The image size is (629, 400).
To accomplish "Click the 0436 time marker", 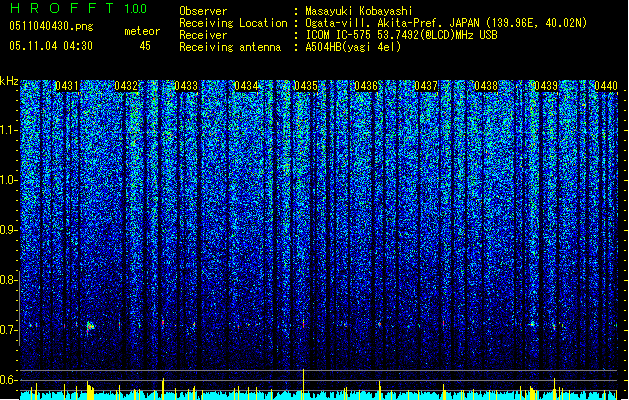I will [x=366, y=86].
